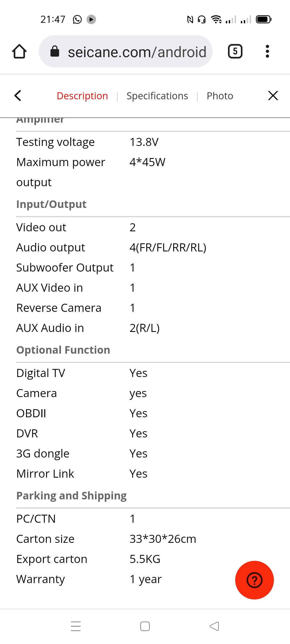The width and height of the screenshot is (290, 644).
Task: Open the tab switcher showing 5 tabs
Action: 235,51
